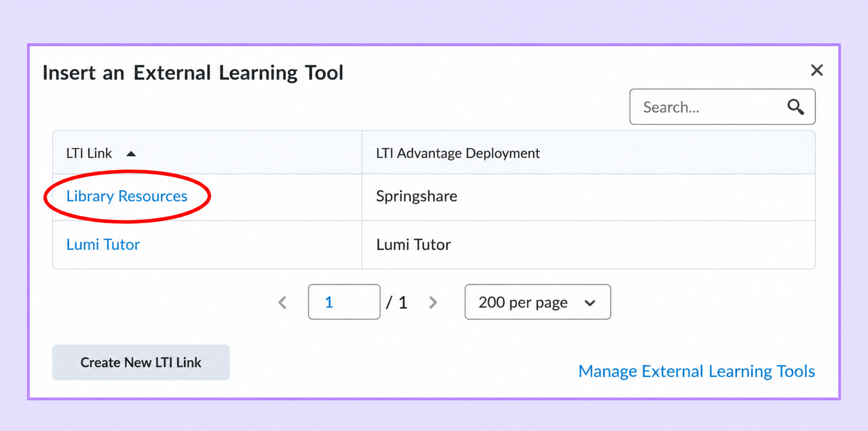
Task: Open the 200 per page dropdown
Action: [537, 302]
